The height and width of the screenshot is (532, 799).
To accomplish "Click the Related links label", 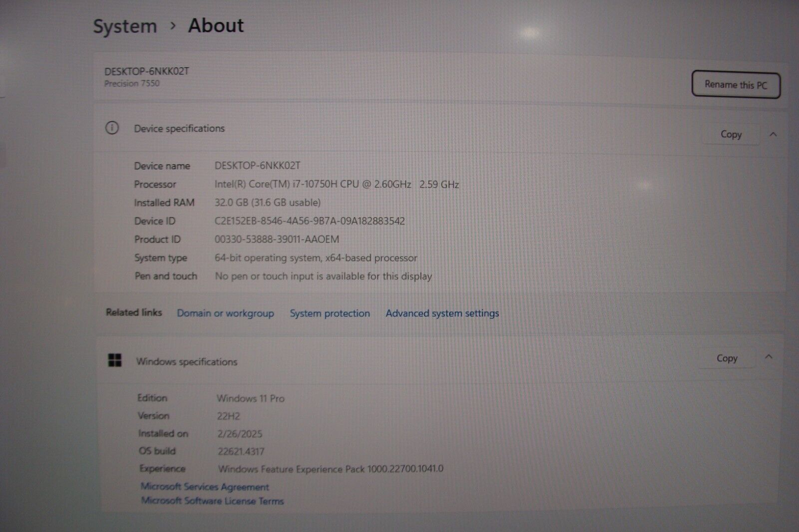I will click(x=134, y=312).
